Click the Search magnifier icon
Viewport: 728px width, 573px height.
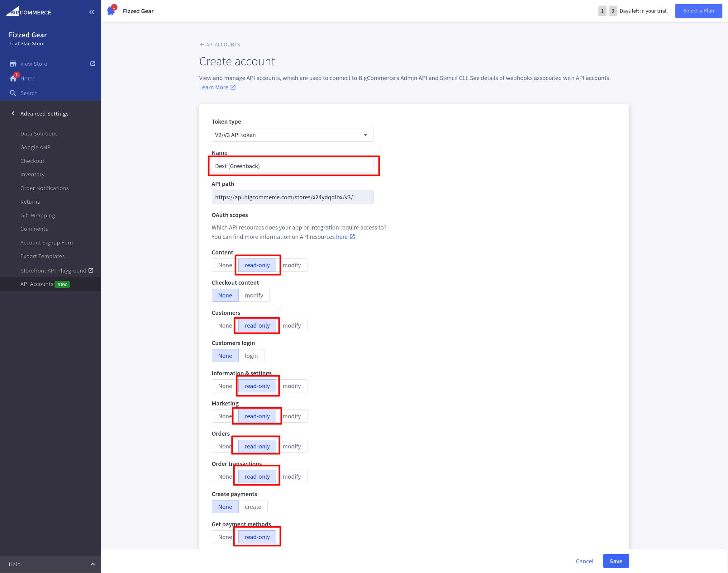tap(13, 93)
